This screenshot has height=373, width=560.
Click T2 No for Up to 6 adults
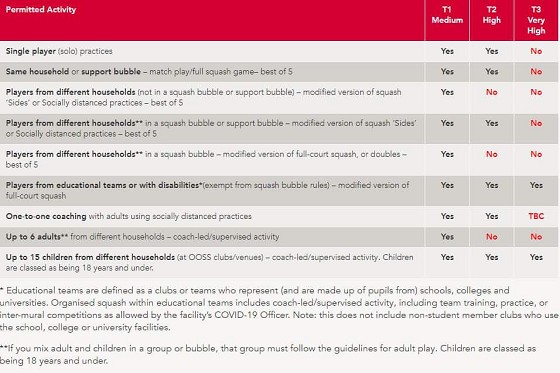(x=491, y=237)
